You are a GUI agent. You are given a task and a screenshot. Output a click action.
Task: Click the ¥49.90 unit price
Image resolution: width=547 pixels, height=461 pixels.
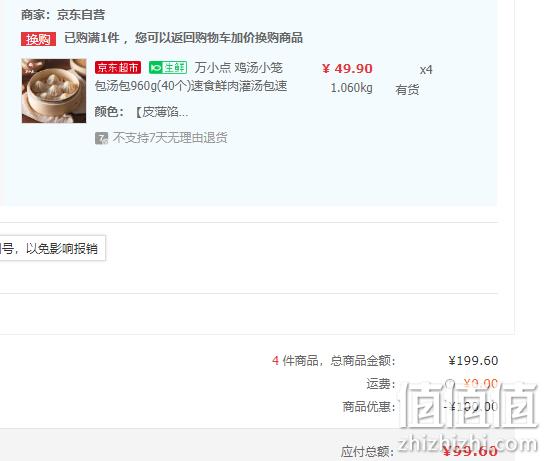click(347, 69)
